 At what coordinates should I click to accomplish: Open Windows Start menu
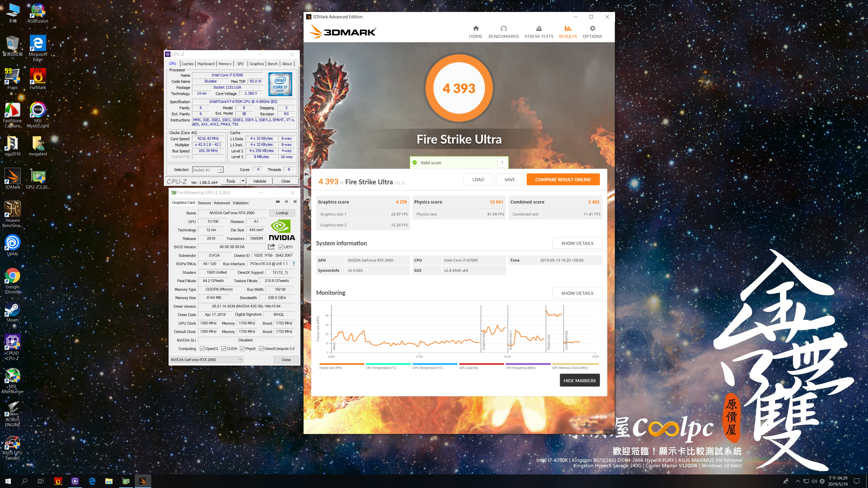pos(8,481)
